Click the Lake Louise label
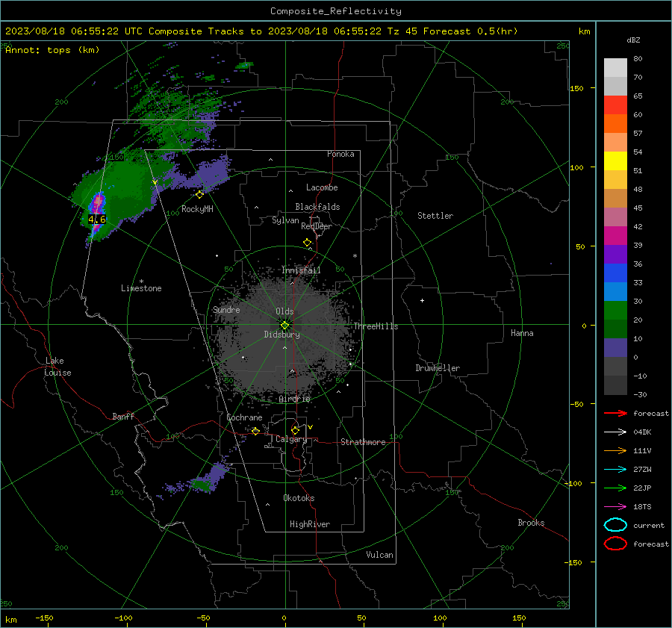The width and height of the screenshot is (672, 628). (57, 367)
